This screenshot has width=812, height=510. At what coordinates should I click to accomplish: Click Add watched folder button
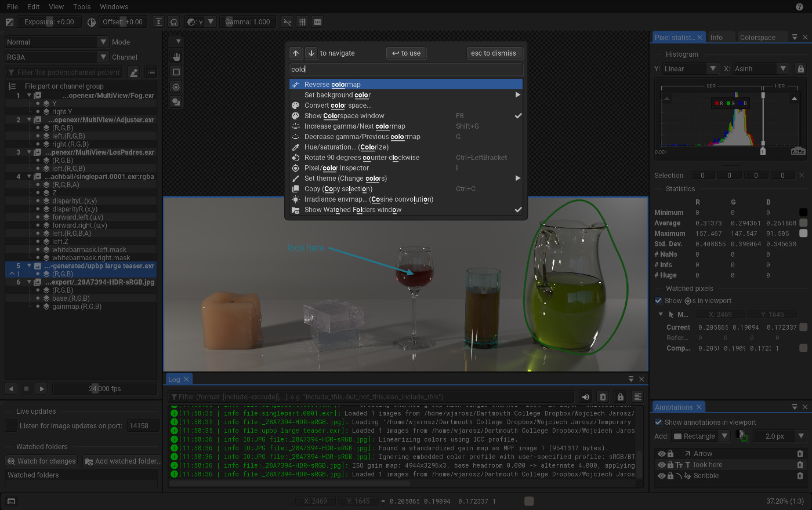coord(122,461)
